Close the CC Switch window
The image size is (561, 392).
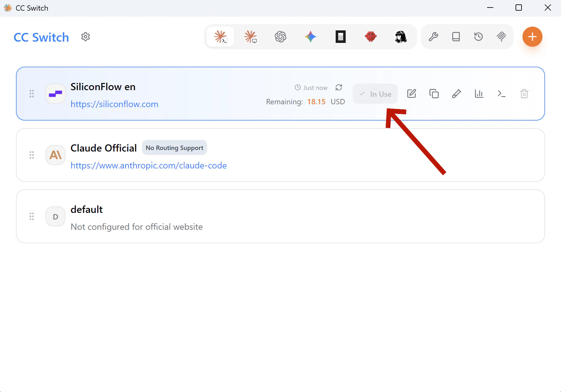[548, 8]
